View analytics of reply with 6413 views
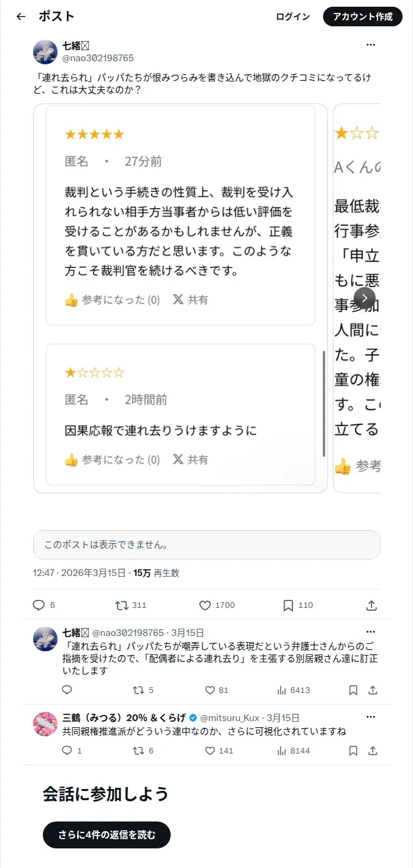 [294, 690]
